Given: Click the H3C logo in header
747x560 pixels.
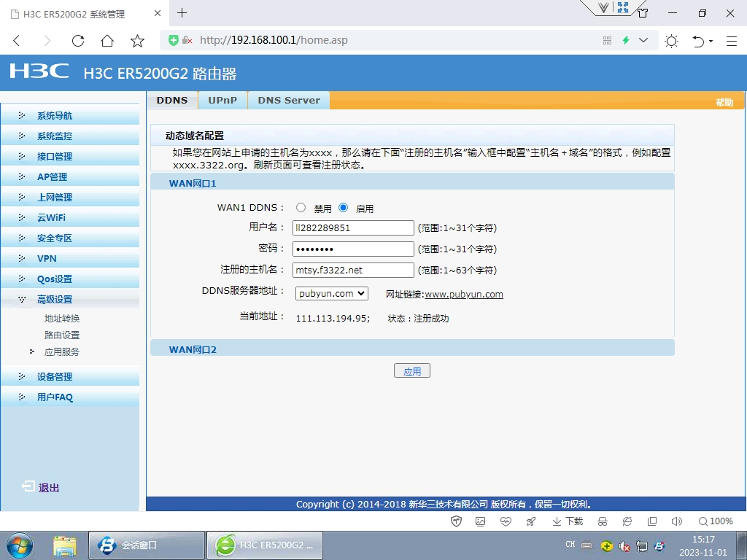Looking at the screenshot, I should [39, 71].
